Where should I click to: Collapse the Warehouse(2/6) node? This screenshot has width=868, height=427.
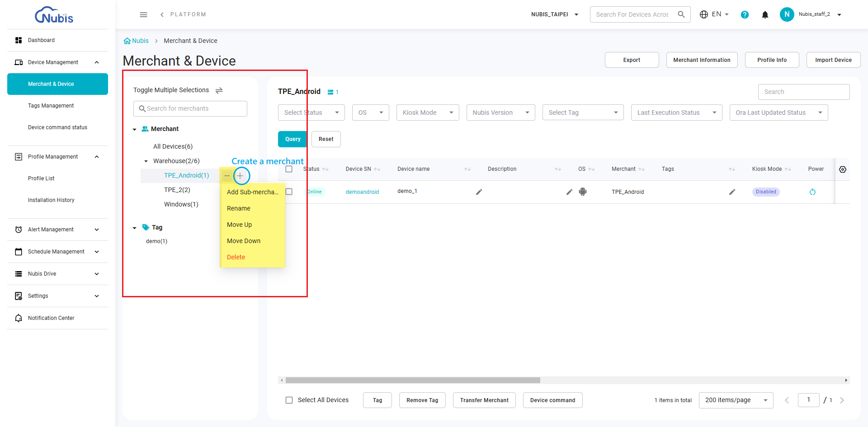146,161
